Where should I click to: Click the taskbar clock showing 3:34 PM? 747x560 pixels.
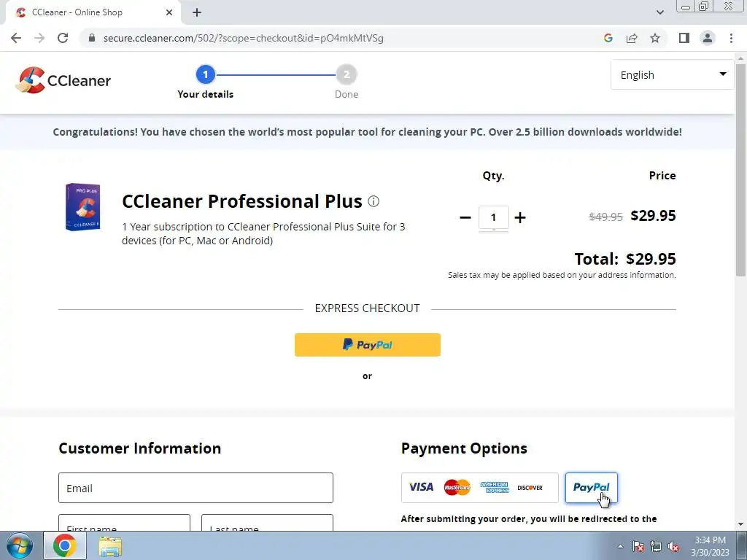pyautogui.click(x=710, y=546)
